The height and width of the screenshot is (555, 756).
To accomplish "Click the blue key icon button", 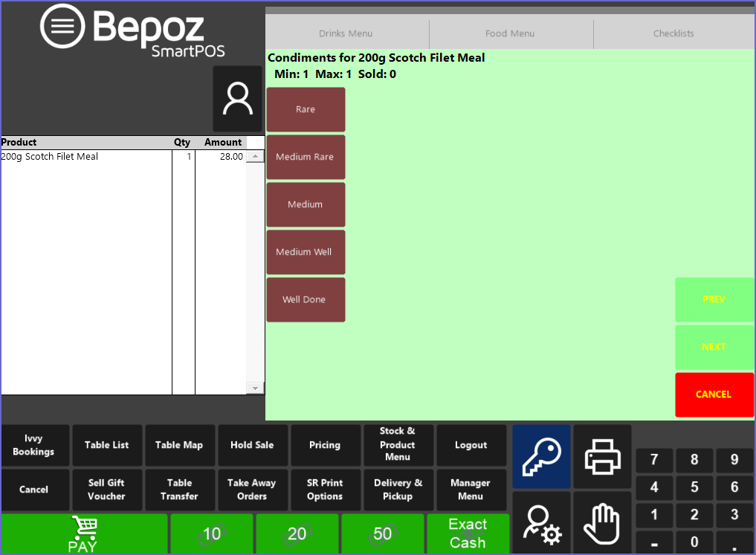I will click(x=541, y=456).
